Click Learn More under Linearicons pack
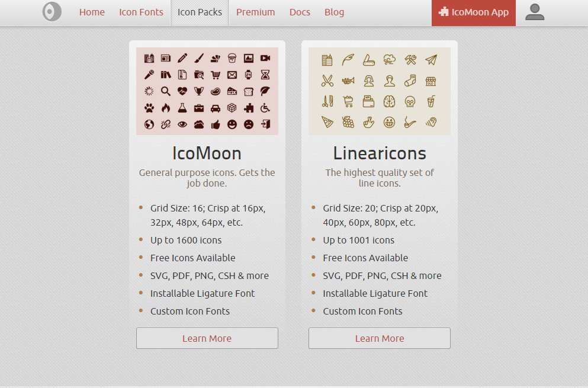This screenshot has width=588, height=388. coord(380,338)
